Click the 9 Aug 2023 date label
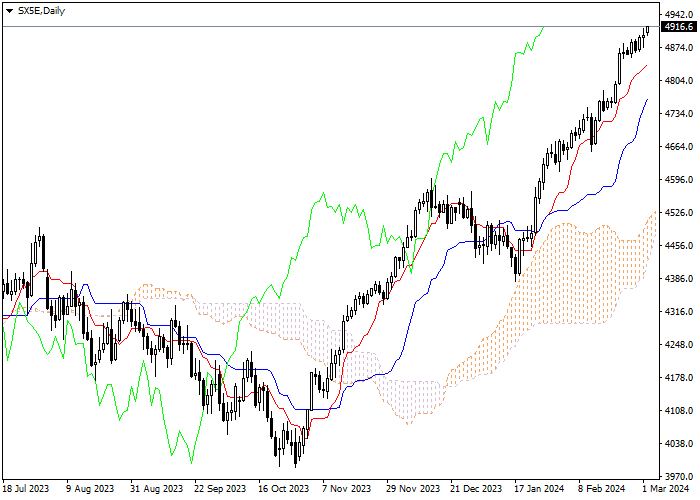 click(90, 489)
